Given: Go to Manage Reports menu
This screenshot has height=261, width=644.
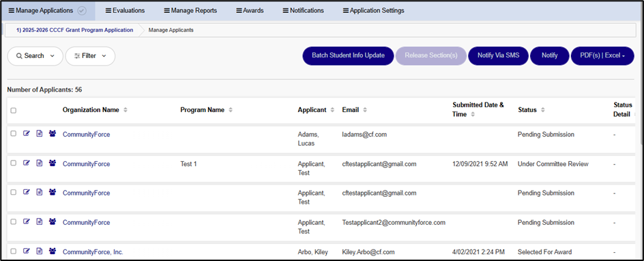Looking at the screenshot, I should click(190, 11).
